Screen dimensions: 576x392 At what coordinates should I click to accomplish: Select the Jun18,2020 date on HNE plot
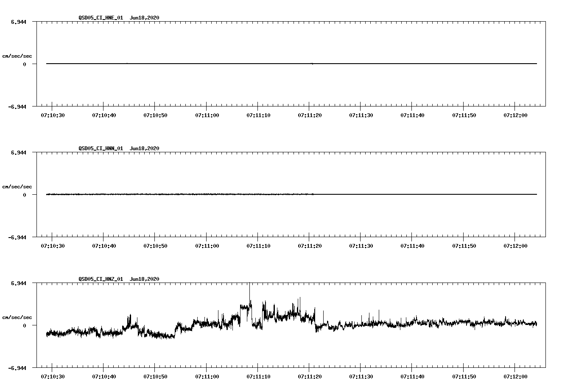coord(145,18)
